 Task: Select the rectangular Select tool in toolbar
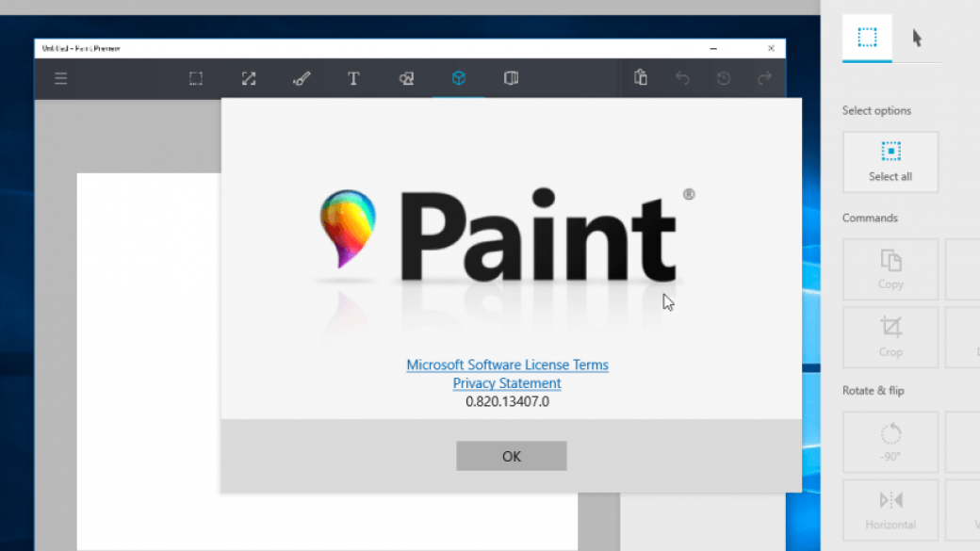pos(196,79)
